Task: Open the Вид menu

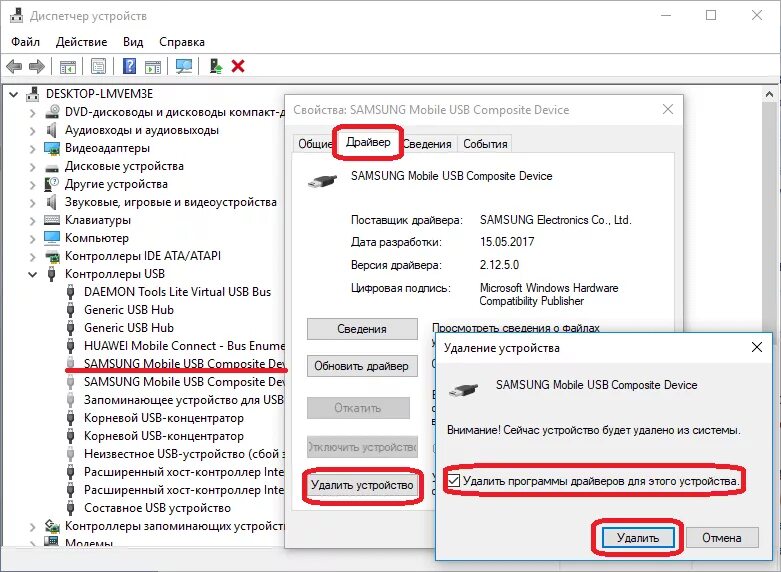Action: tap(133, 42)
